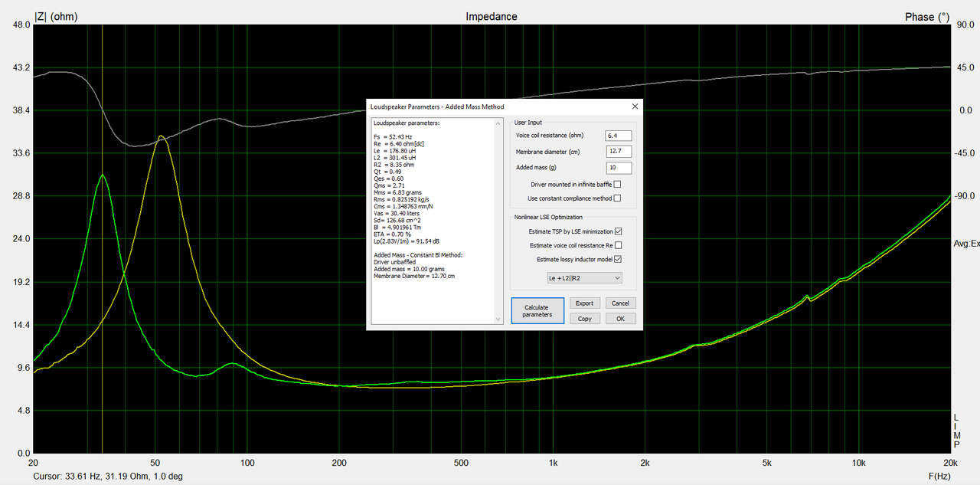The width and height of the screenshot is (980, 485).
Task: Tick Use constant compliance method checkbox
Action: [x=617, y=198]
